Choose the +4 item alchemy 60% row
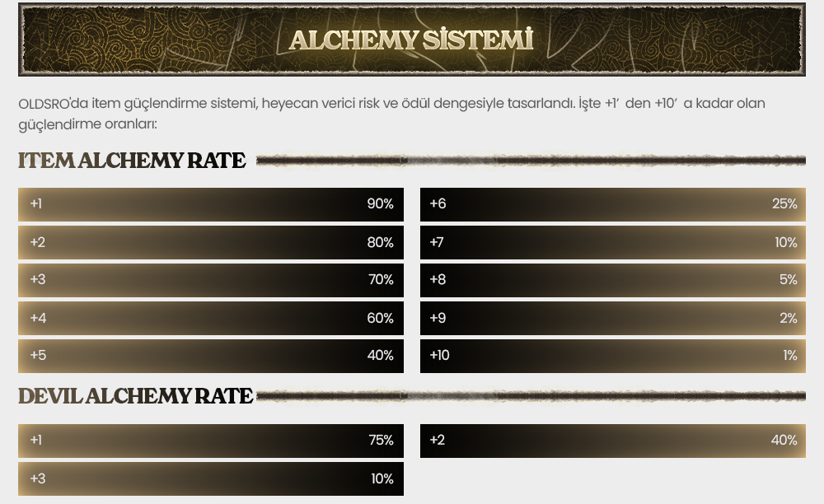The width and height of the screenshot is (824, 504). (211, 318)
